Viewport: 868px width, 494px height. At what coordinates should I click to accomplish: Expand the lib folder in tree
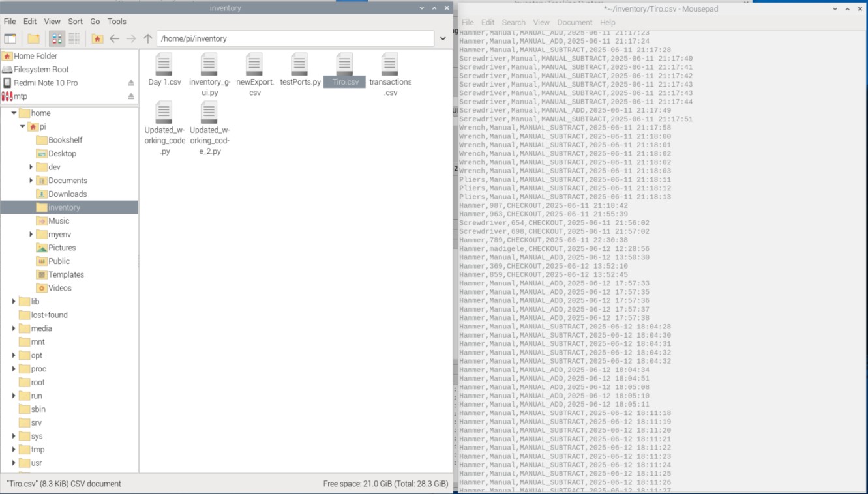click(x=14, y=301)
